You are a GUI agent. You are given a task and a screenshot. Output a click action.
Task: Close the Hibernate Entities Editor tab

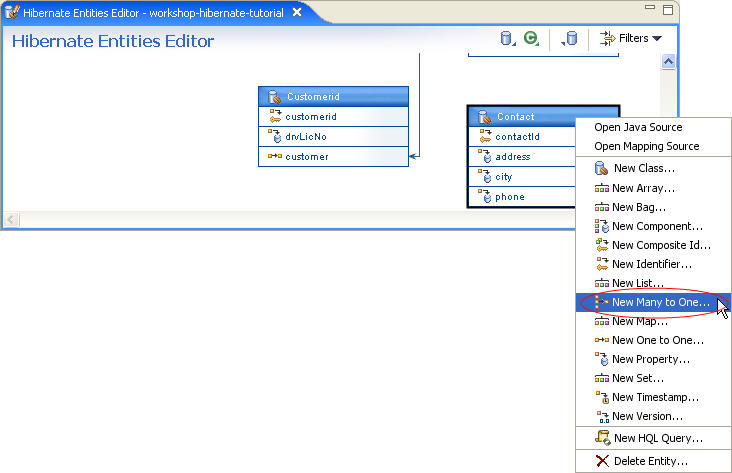(x=297, y=13)
